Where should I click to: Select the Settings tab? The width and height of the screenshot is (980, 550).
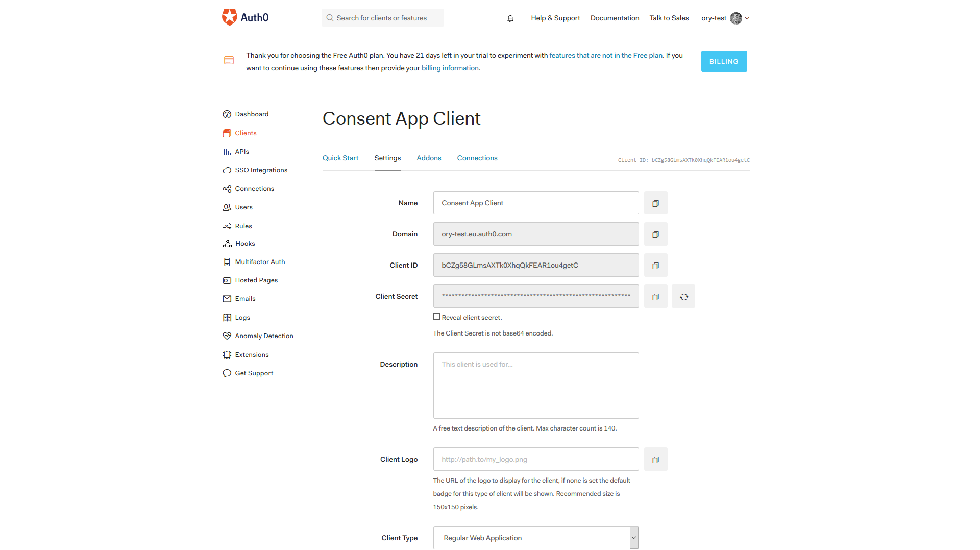387,158
